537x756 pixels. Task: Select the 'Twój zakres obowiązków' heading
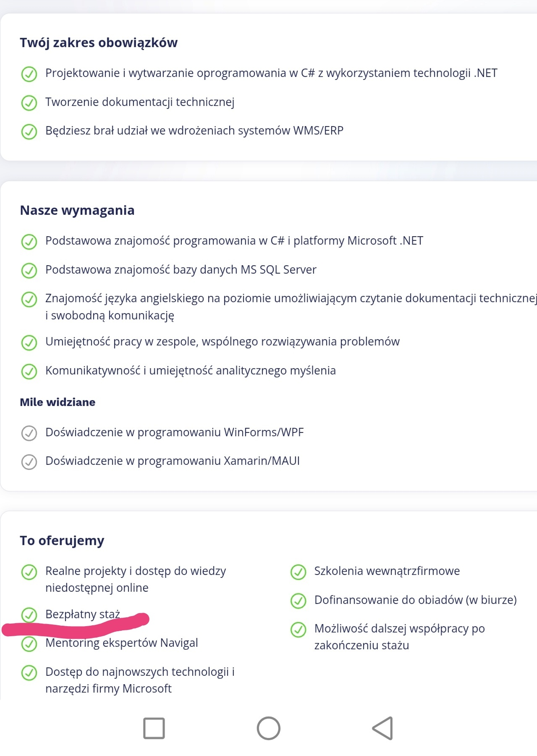[99, 42]
